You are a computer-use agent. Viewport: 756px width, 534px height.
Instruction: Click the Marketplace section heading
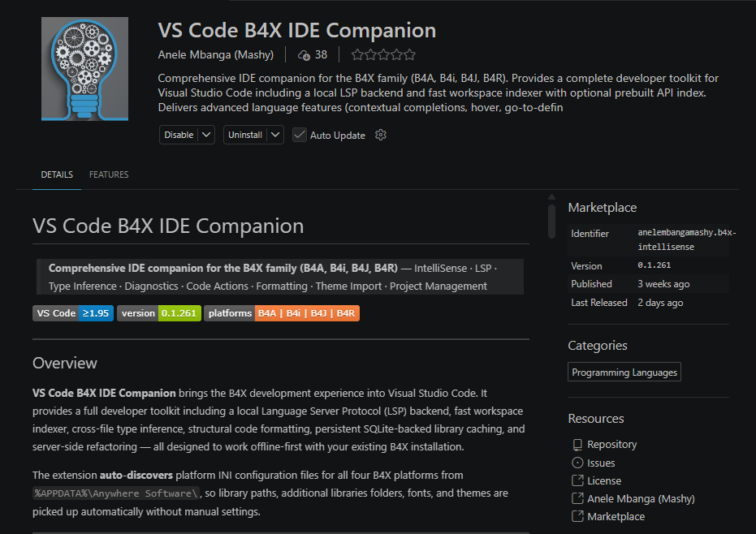point(603,208)
